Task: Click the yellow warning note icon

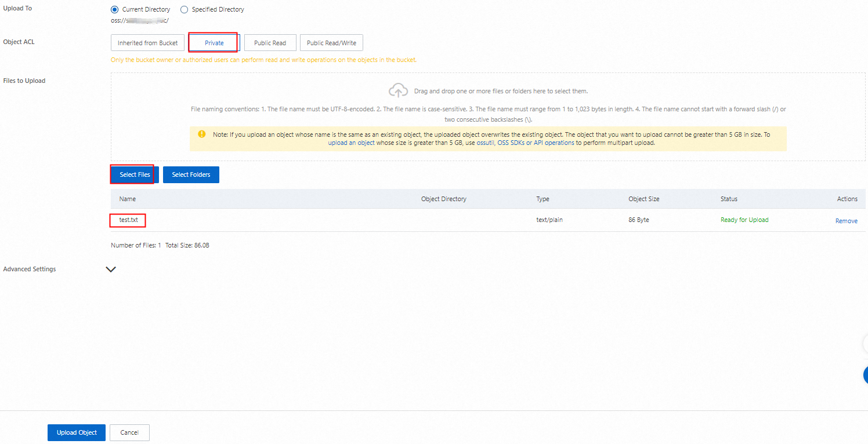Action: coord(201,134)
